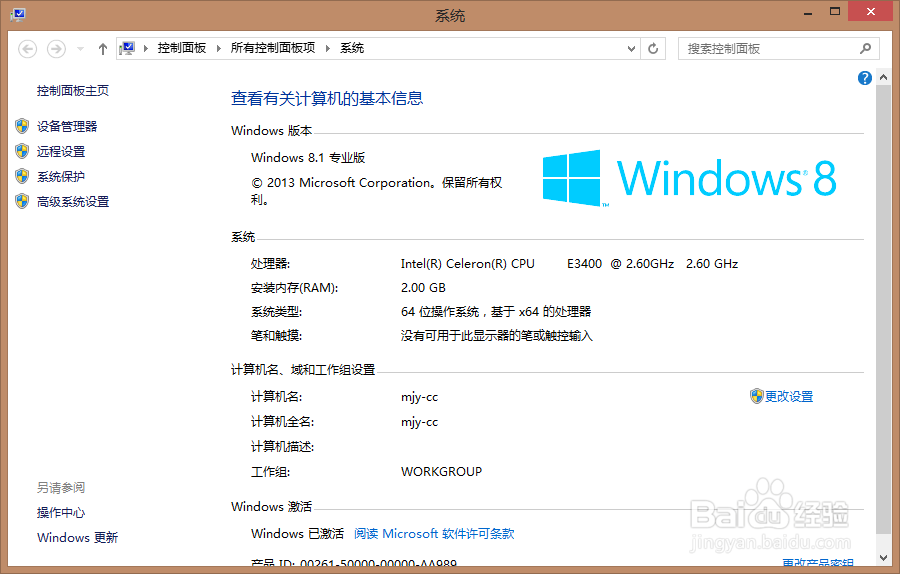Click the forward navigation arrow
Screen dimensions: 900x574
coord(56,49)
